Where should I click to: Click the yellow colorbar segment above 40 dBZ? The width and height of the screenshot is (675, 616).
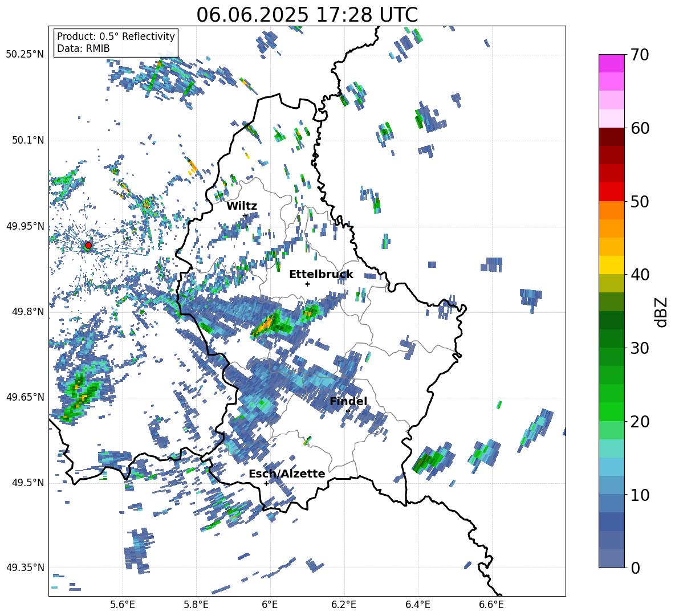click(x=611, y=265)
